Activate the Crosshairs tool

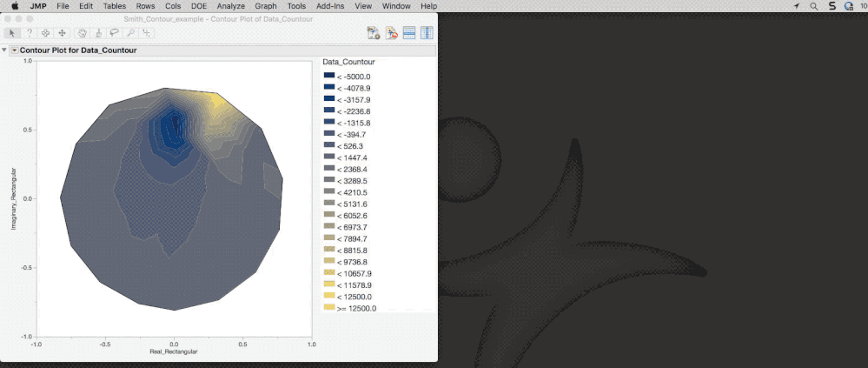coord(146,33)
